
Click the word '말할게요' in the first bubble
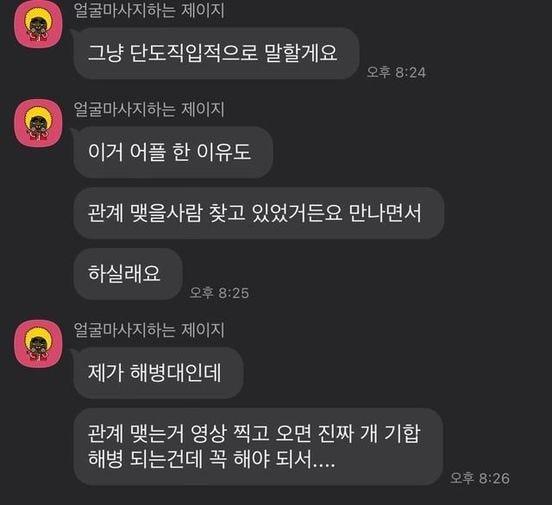(301, 53)
